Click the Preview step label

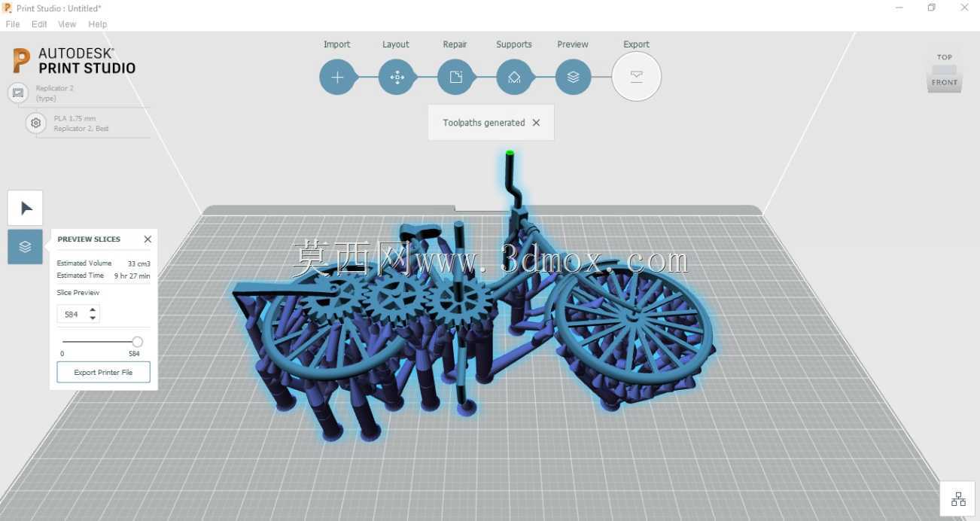[x=573, y=44]
